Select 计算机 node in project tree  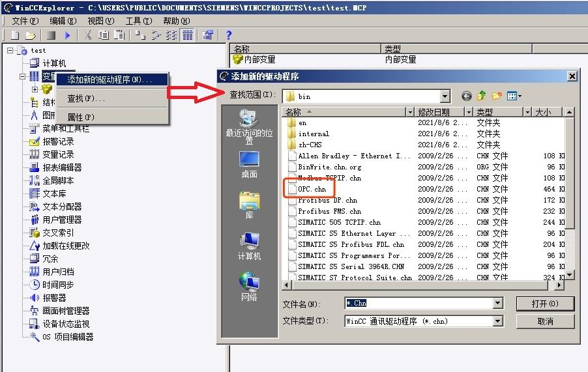[x=54, y=63]
